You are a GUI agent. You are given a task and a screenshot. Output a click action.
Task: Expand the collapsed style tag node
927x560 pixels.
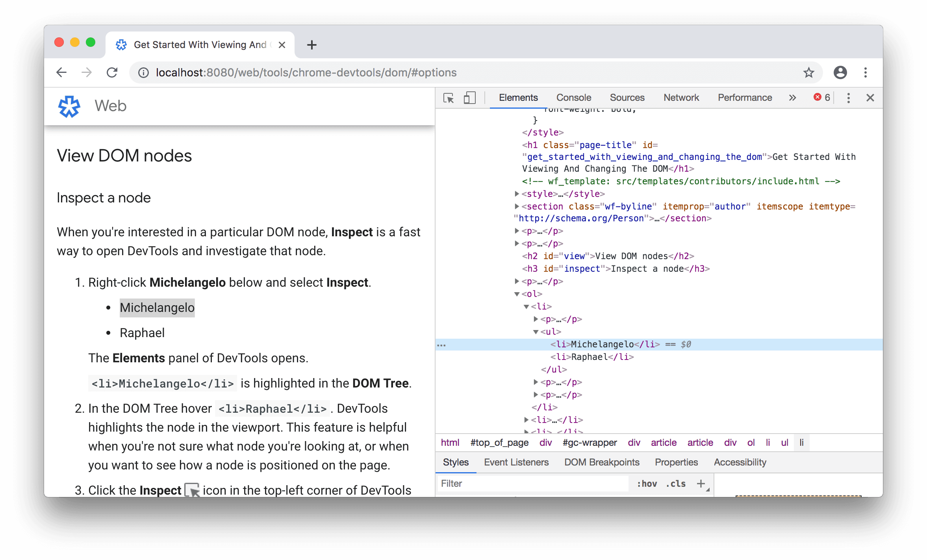(517, 194)
